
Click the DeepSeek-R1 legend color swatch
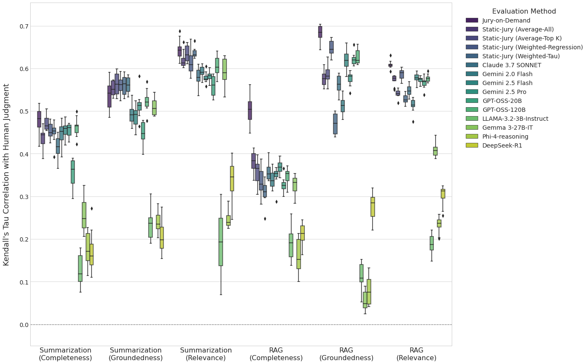[472, 145]
